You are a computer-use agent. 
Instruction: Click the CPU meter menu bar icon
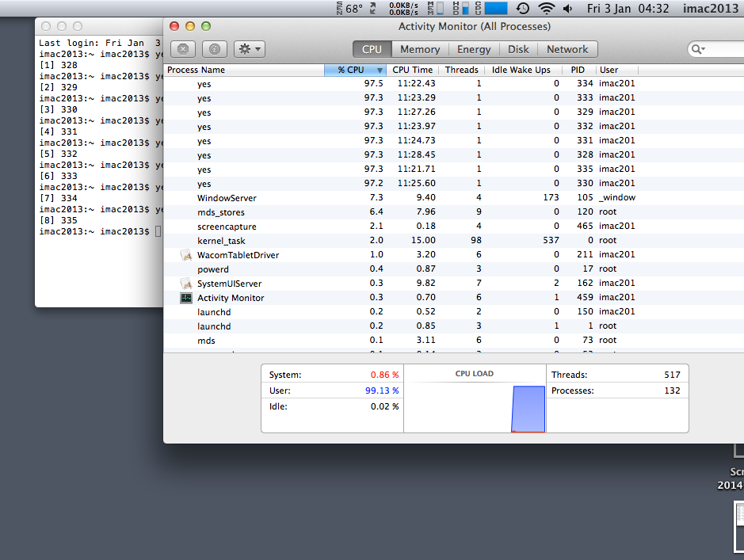[x=491, y=8]
